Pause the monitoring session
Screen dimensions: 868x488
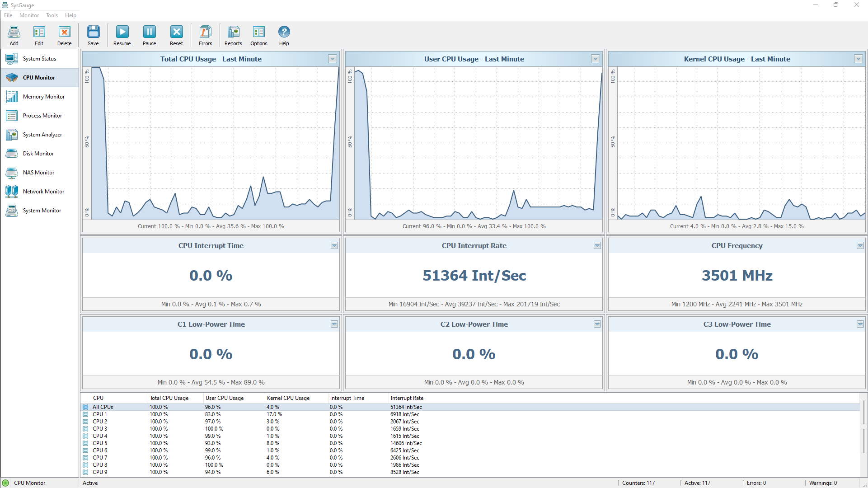click(x=149, y=35)
